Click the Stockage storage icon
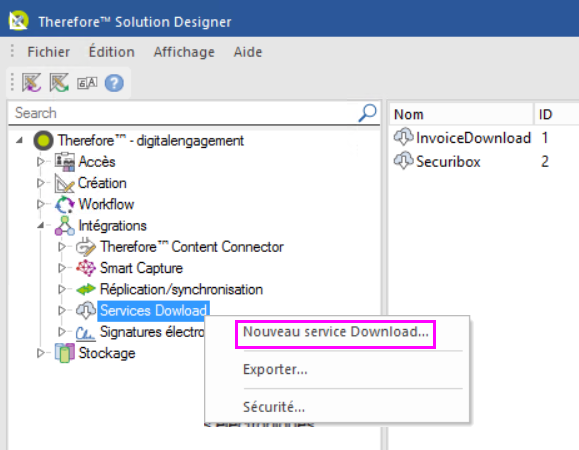This screenshot has width=579, height=450. 65,353
